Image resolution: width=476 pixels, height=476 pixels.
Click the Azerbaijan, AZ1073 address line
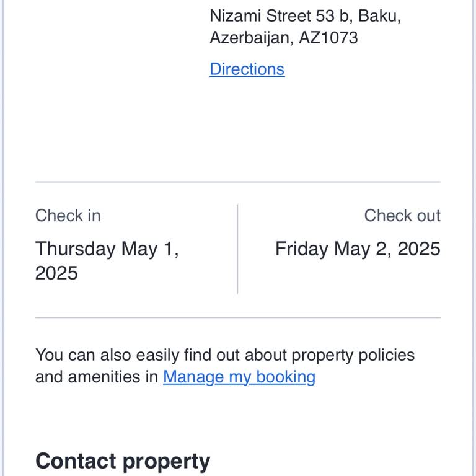point(283,38)
